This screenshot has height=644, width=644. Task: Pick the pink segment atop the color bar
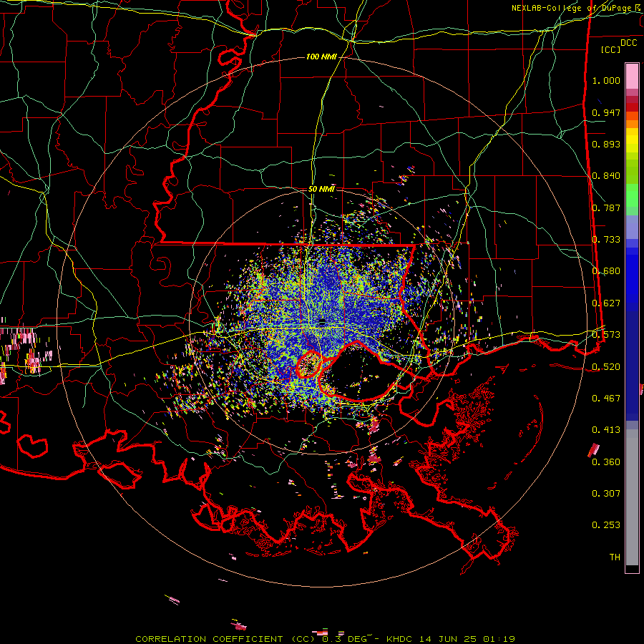632,77
